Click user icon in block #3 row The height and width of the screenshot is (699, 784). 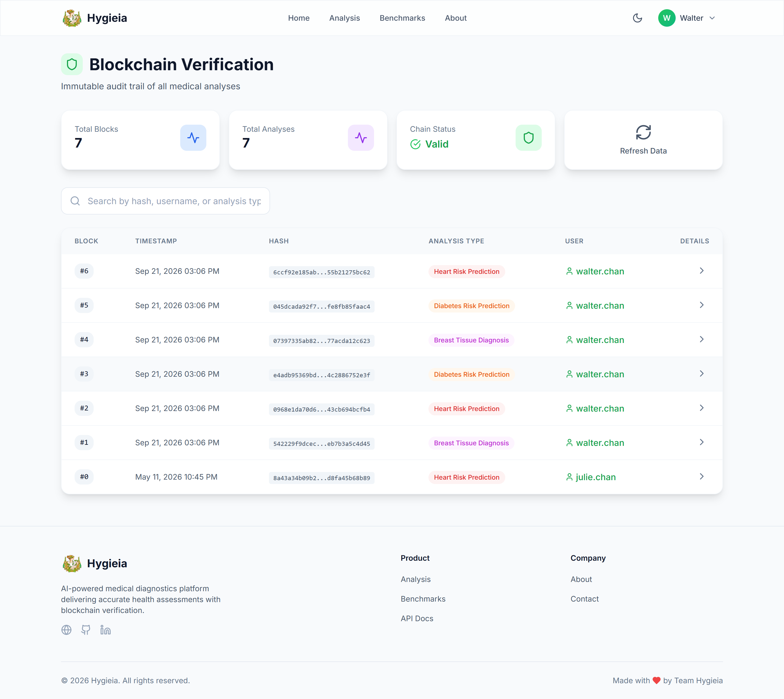click(x=569, y=374)
